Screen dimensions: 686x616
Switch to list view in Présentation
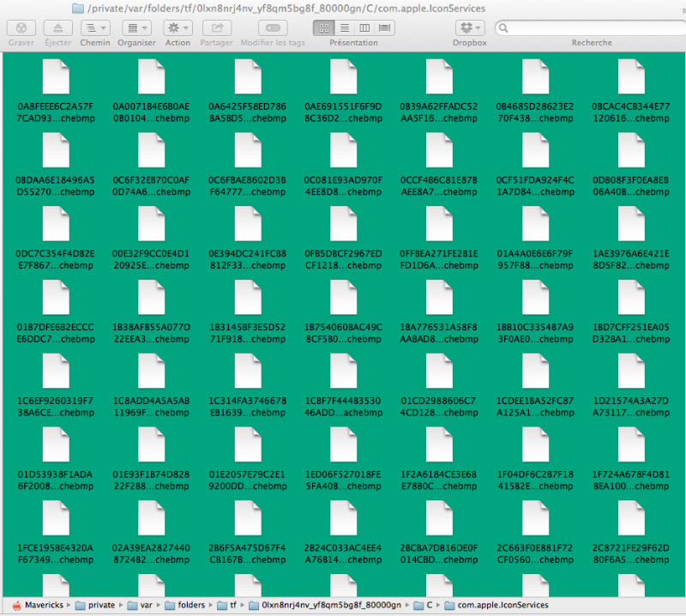345,28
